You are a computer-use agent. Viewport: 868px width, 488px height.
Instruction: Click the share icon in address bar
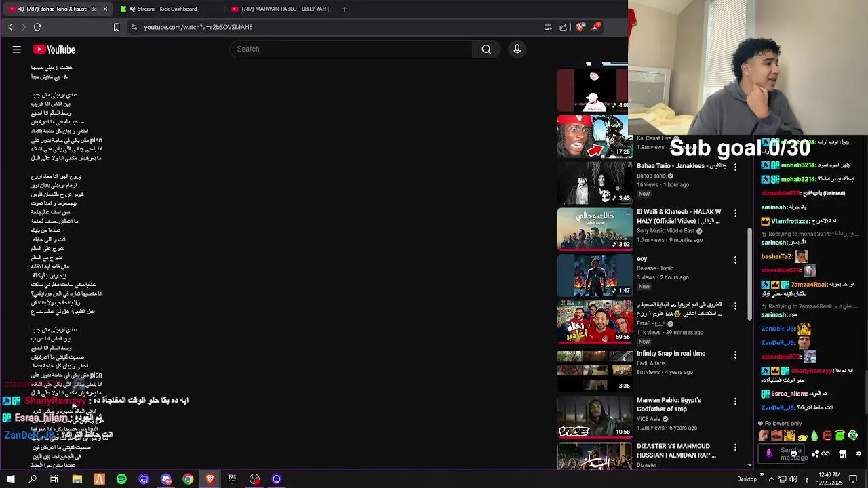pyautogui.click(x=563, y=27)
